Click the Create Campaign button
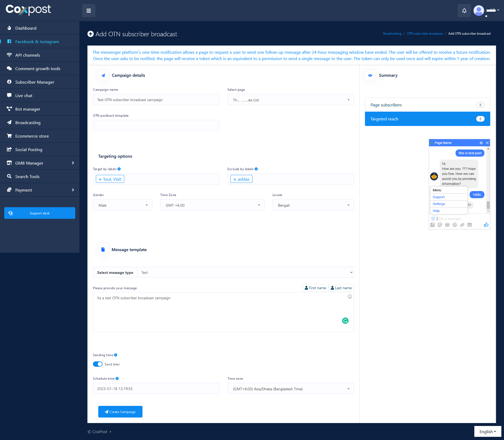The width and height of the screenshot is (504, 440). coord(120,412)
